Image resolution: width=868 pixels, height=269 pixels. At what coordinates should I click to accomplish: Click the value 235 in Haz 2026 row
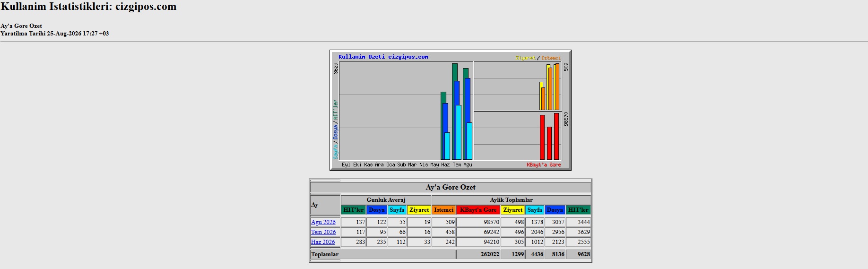381,242
